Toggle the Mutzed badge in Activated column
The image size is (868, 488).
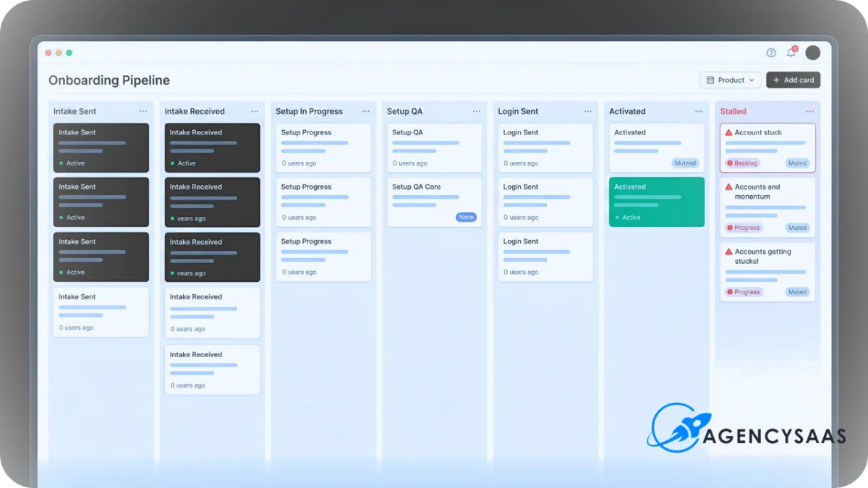(685, 163)
